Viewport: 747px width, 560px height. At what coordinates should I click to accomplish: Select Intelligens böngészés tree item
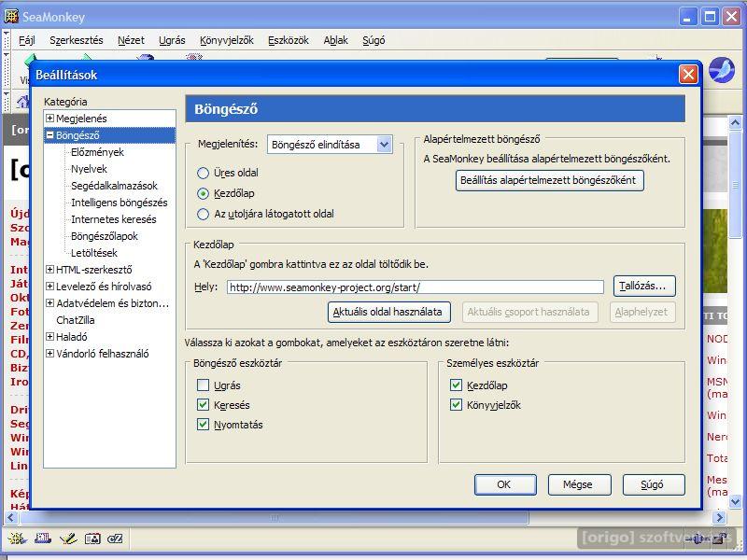120,203
